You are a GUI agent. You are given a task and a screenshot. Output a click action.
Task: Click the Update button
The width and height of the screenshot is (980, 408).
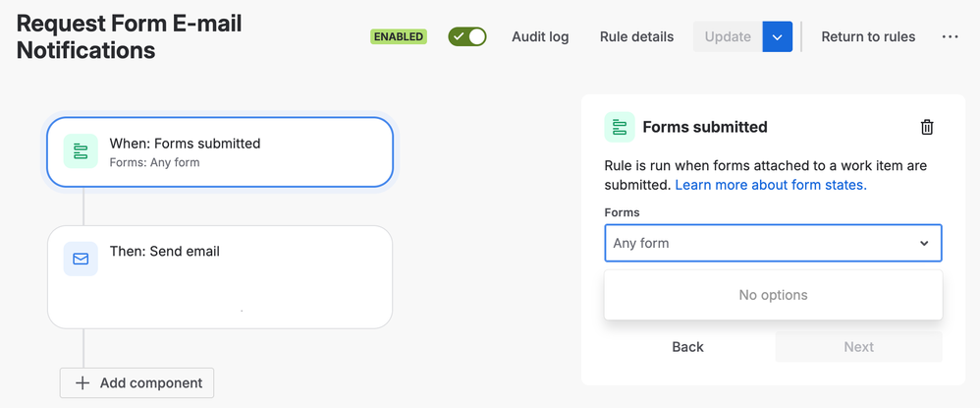728,37
